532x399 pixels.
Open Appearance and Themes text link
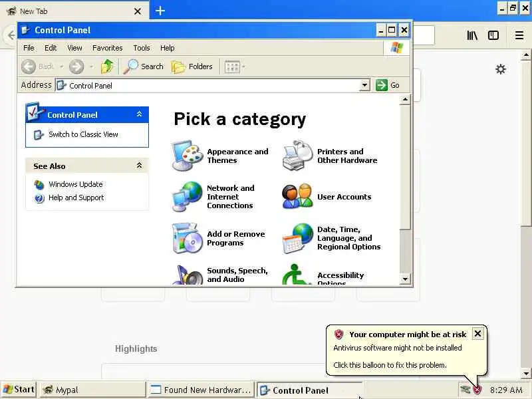point(237,156)
